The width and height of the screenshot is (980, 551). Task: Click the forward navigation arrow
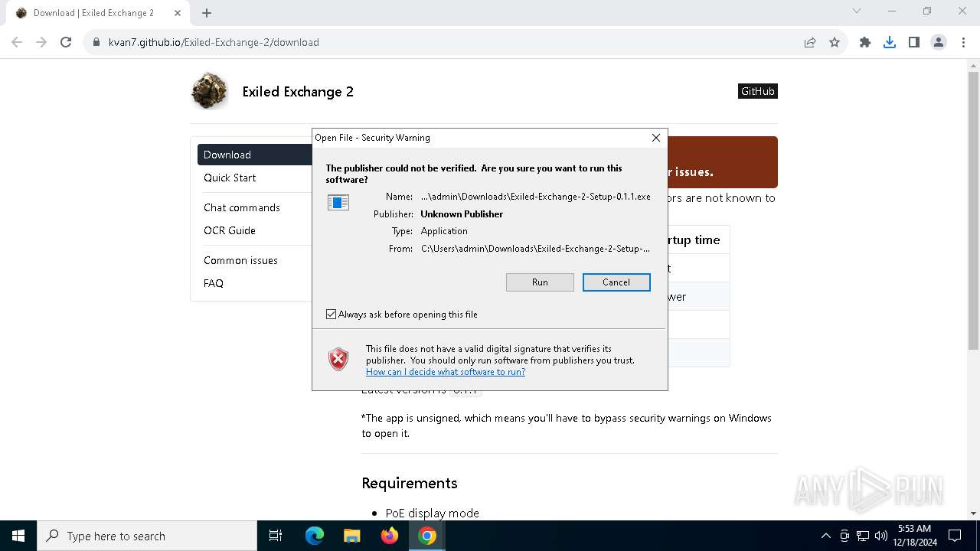coord(41,42)
